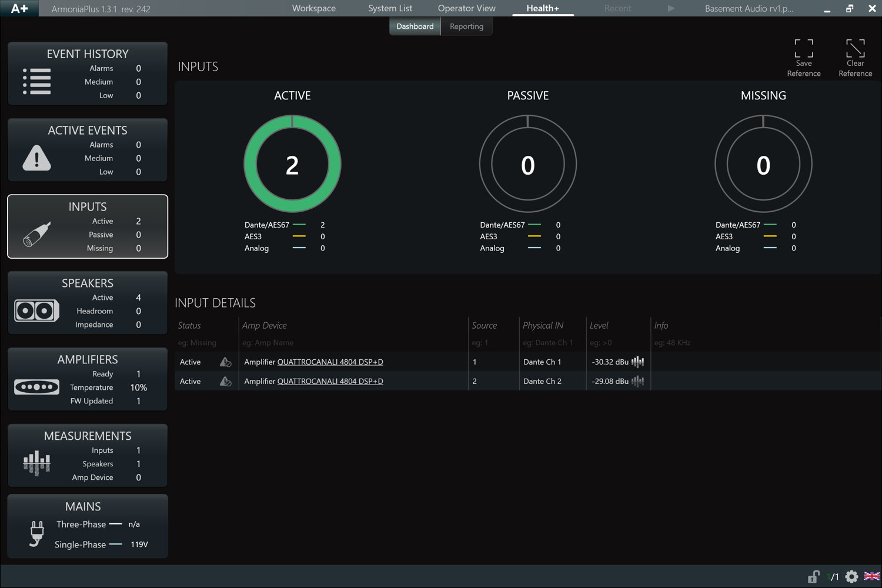Sort by Level column header
882x588 pixels.
599,326
